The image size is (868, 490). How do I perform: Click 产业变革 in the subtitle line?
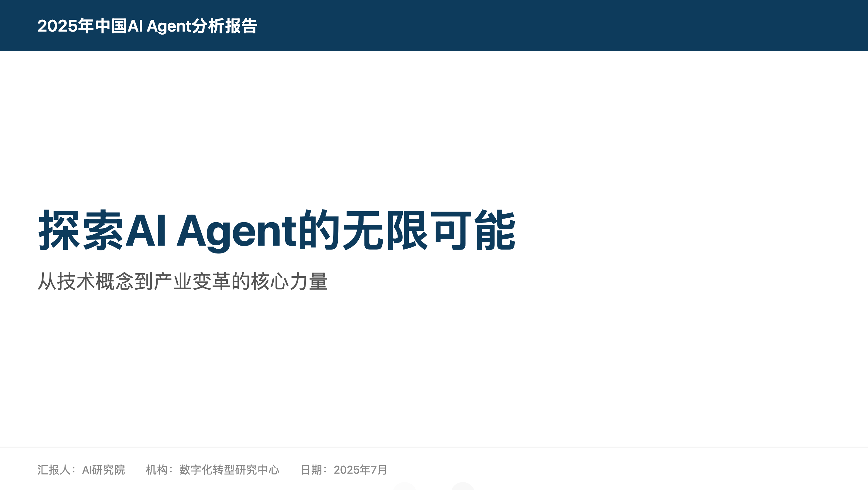pyautogui.click(x=192, y=281)
